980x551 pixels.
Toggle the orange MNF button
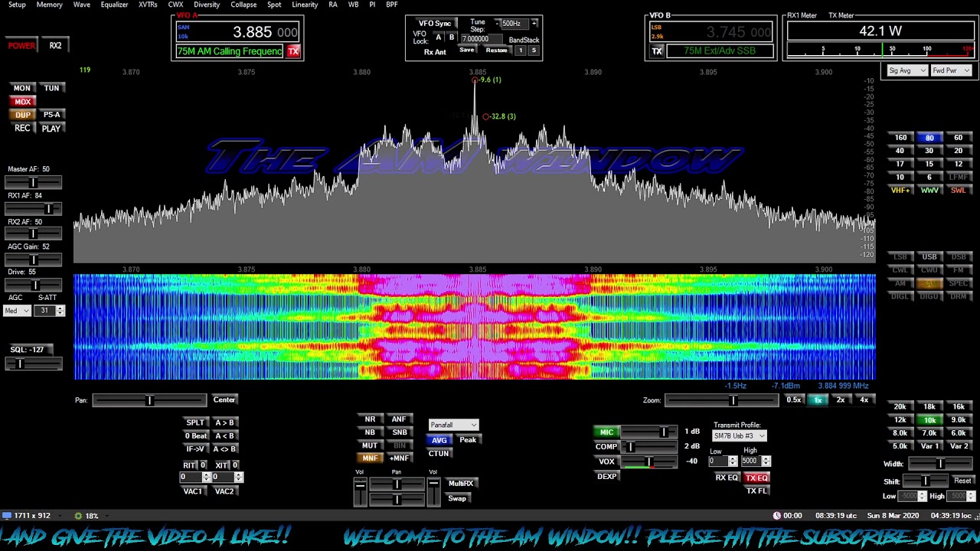(370, 458)
